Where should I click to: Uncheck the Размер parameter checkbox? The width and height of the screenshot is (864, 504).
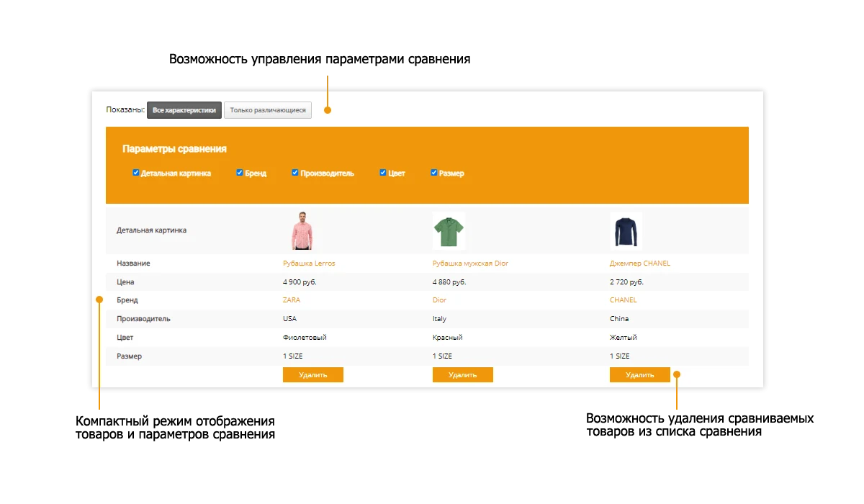tap(434, 173)
